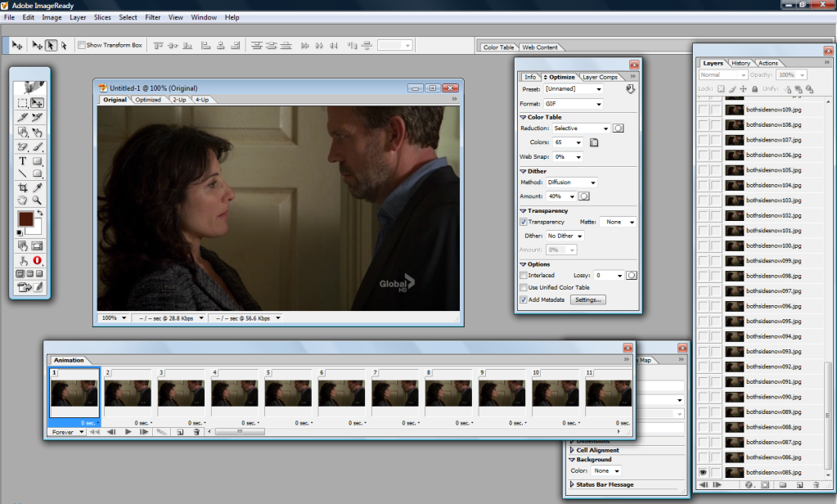Open the Format GIF dropdown
The image size is (837, 504).
click(x=574, y=104)
